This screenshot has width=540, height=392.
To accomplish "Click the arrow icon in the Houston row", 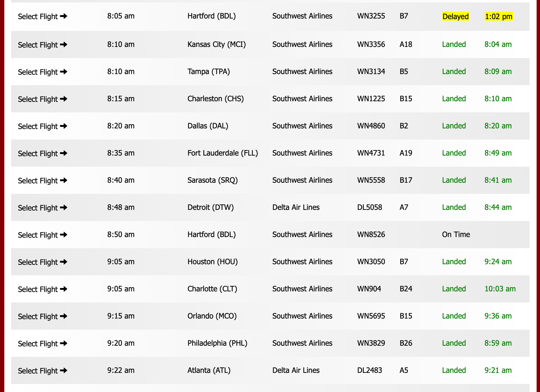I will (64, 262).
